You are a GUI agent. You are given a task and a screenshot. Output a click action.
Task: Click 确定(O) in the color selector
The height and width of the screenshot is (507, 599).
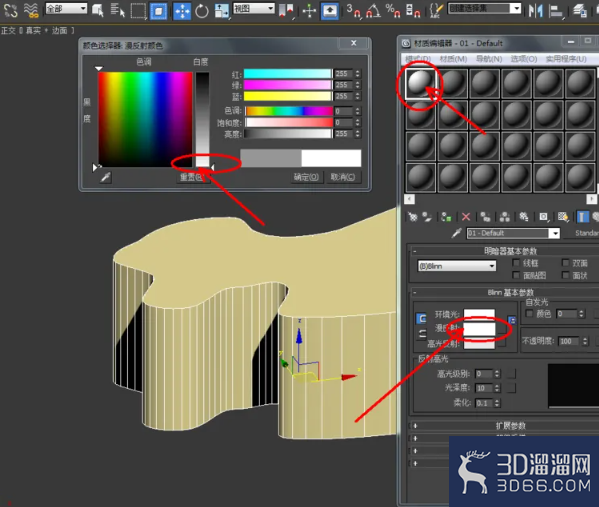click(306, 177)
